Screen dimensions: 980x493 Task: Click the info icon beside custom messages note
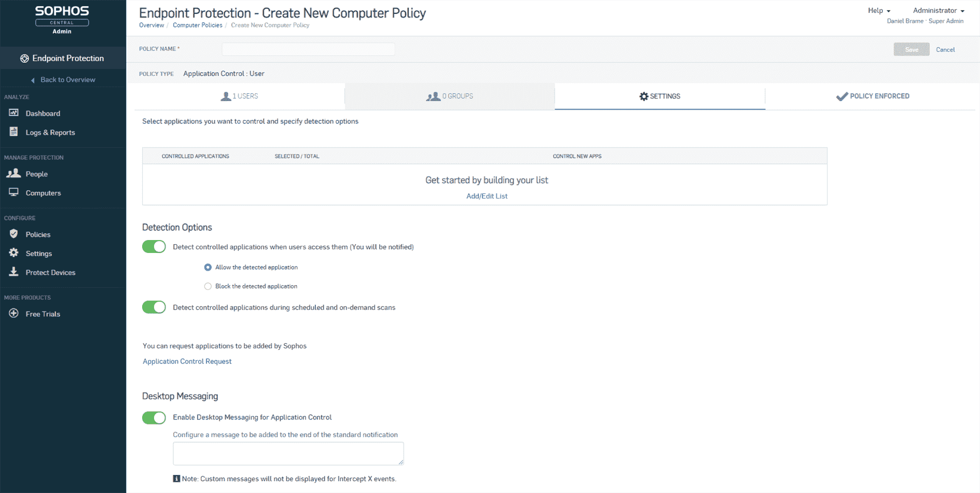tap(176, 478)
